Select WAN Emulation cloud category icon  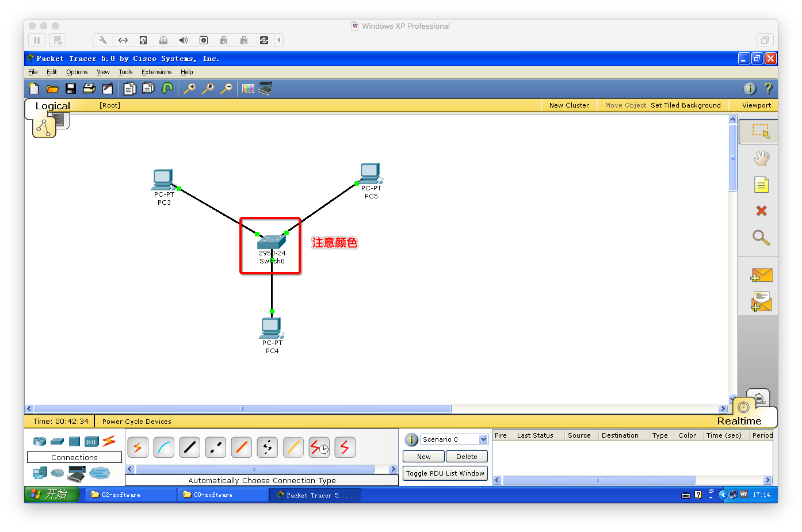coord(58,473)
